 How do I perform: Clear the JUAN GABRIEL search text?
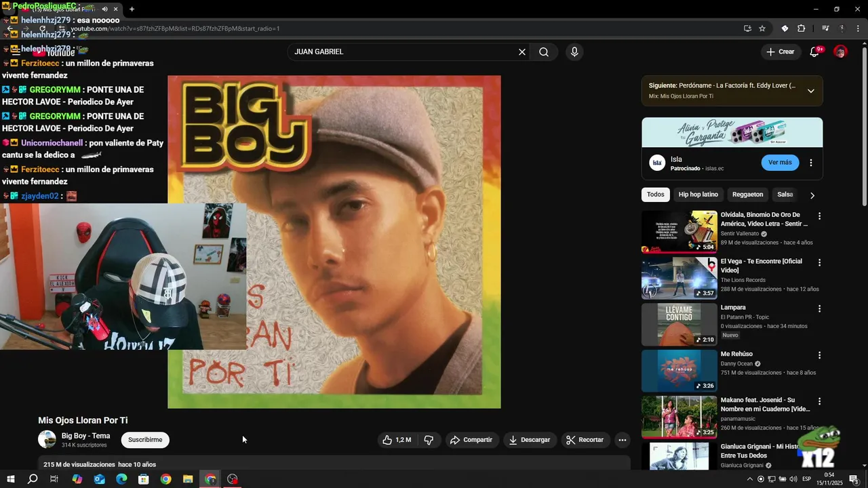point(522,52)
